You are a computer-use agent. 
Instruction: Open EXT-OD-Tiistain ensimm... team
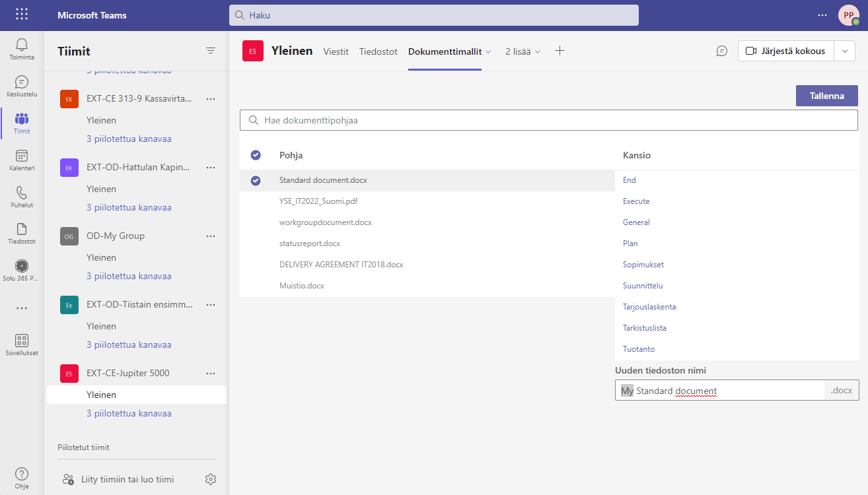coord(139,304)
